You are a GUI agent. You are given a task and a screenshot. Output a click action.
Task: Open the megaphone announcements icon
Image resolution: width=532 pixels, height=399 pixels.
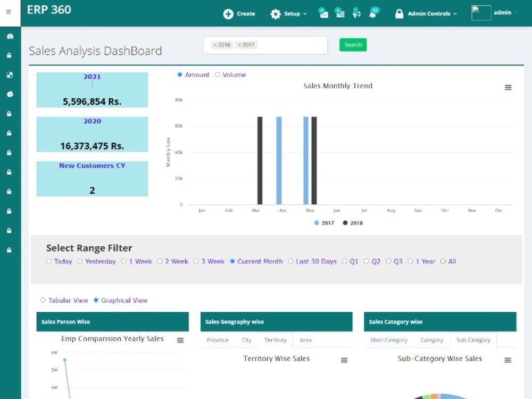pyautogui.click(x=356, y=13)
